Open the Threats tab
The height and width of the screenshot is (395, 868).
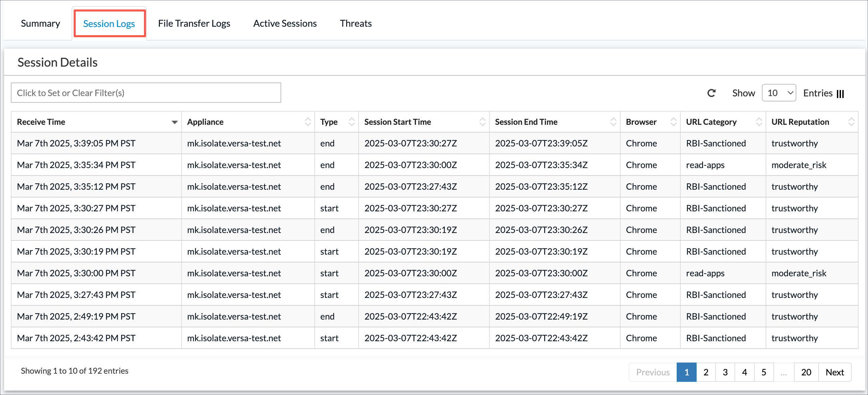click(356, 23)
